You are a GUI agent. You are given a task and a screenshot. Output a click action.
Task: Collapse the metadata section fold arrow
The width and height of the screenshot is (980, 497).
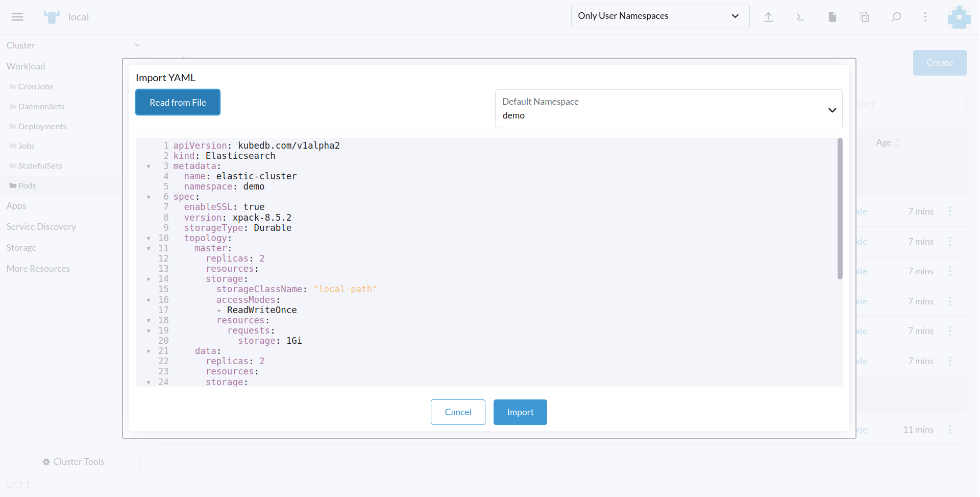pyautogui.click(x=149, y=167)
